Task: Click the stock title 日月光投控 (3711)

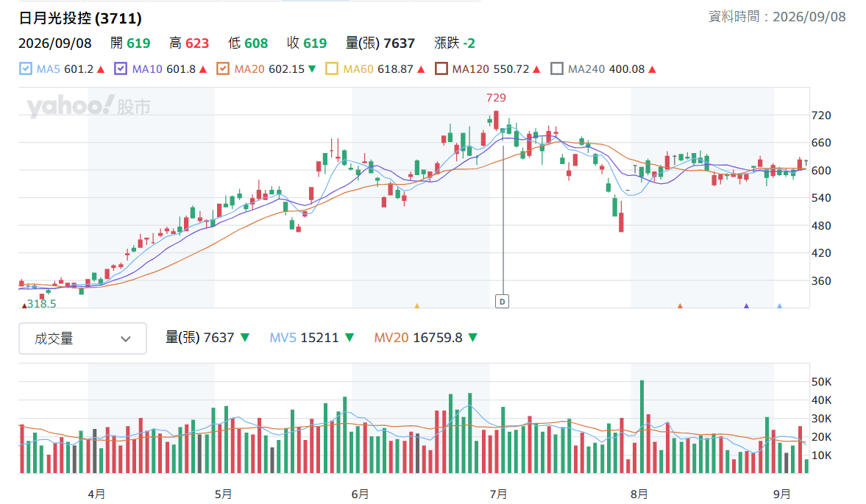Action: pos(80,18)
